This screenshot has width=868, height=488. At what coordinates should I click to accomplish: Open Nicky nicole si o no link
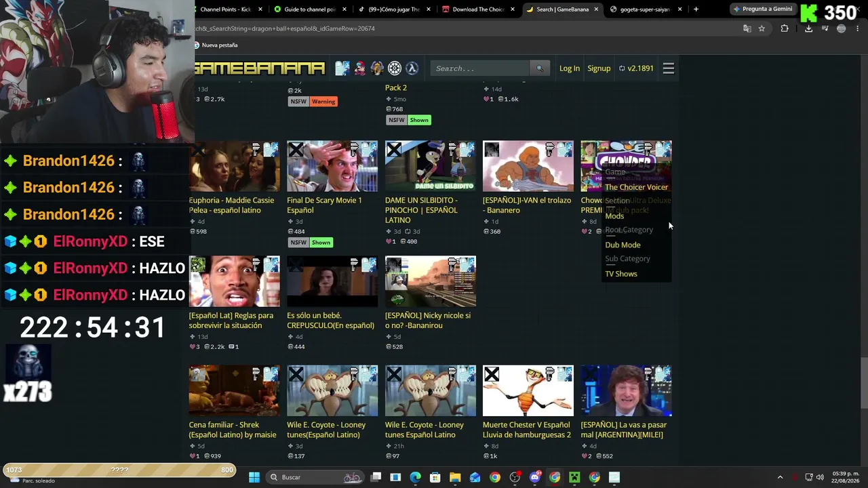tap(428, 321)
